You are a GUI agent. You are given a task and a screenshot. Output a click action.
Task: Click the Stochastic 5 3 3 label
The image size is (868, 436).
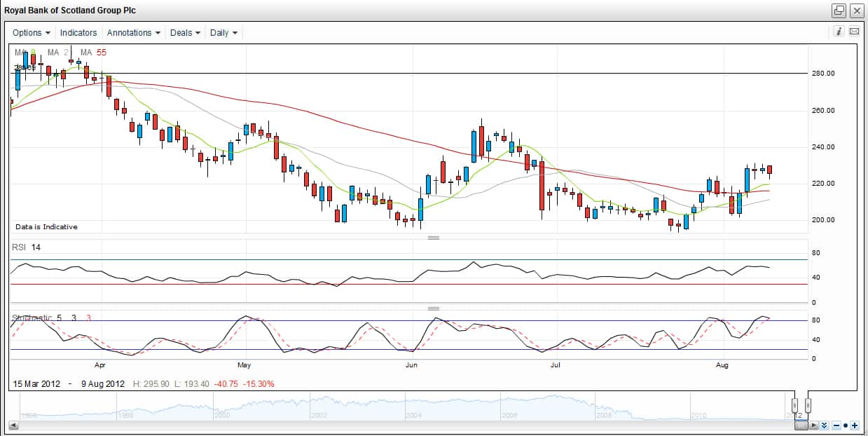52,318
